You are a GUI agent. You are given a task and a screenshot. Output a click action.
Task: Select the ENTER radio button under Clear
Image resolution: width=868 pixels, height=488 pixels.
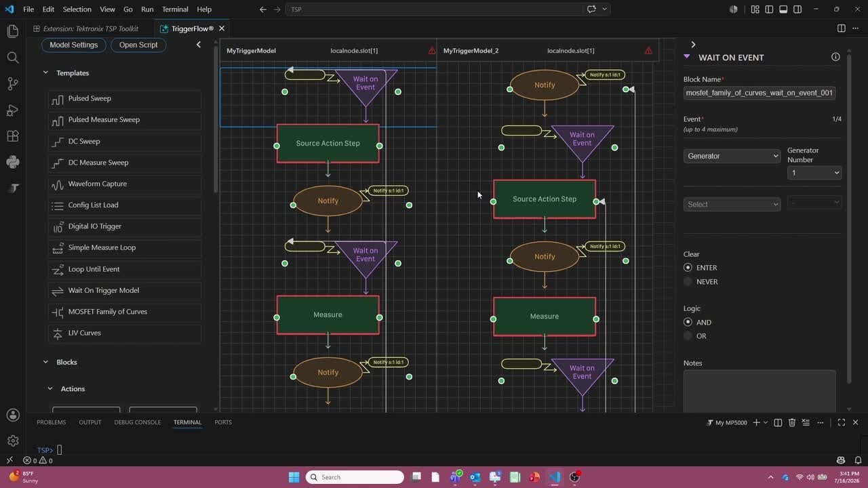click(x=688, y=268)
